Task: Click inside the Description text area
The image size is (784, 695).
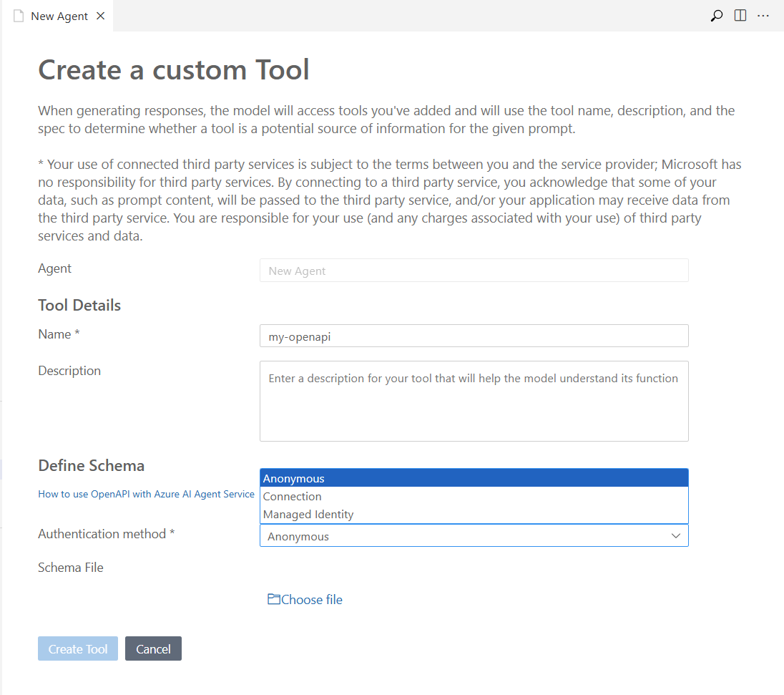Action: pyautogui.click(x=474, y=401)
